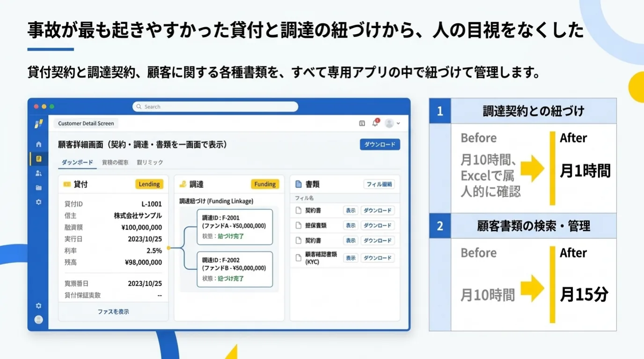Click ダウンロード for the 担保書類 row
This screenshot has height=359, width=644.
[378, 225]
